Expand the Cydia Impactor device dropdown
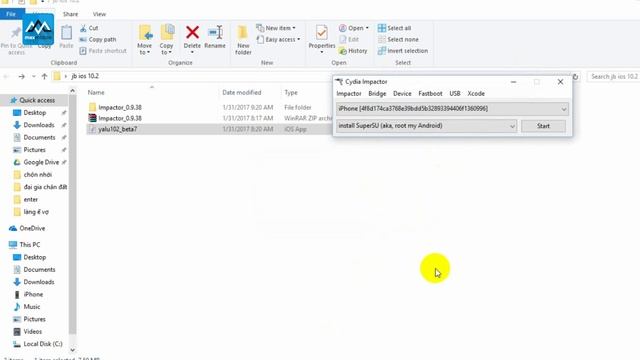This screenshot has width=640, height=360. tap(564, 109)
